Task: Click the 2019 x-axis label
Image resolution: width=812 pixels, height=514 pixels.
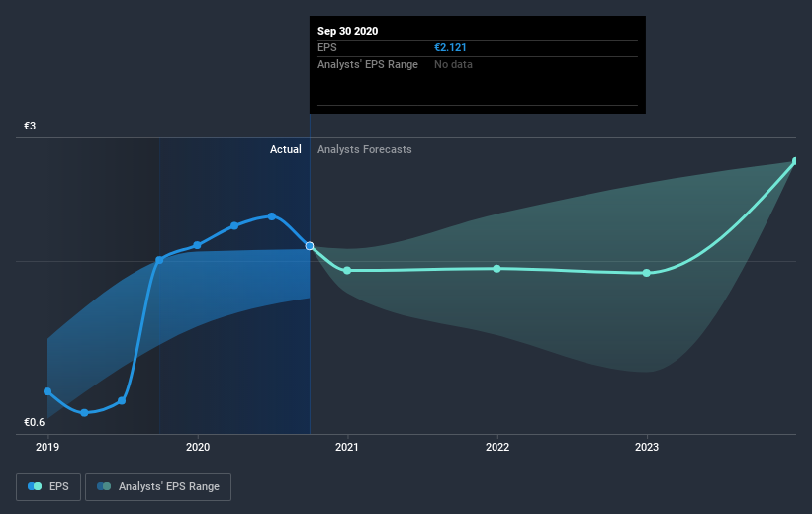Action: [x=47, y=447]
